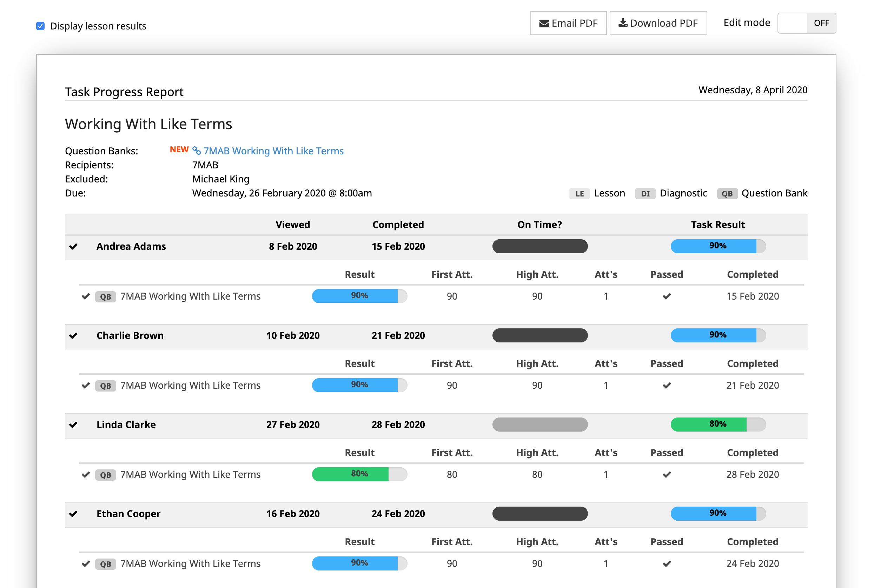Viewport: 874px width, 588px height.
Task: Expand the Linda Clarke header row
Action: [126, 425]
